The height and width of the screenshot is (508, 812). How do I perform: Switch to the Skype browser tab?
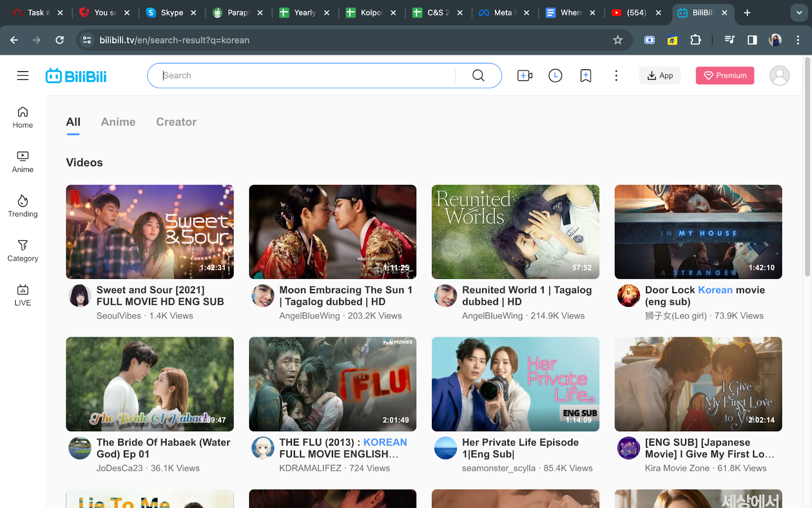(x=172, y=13)
